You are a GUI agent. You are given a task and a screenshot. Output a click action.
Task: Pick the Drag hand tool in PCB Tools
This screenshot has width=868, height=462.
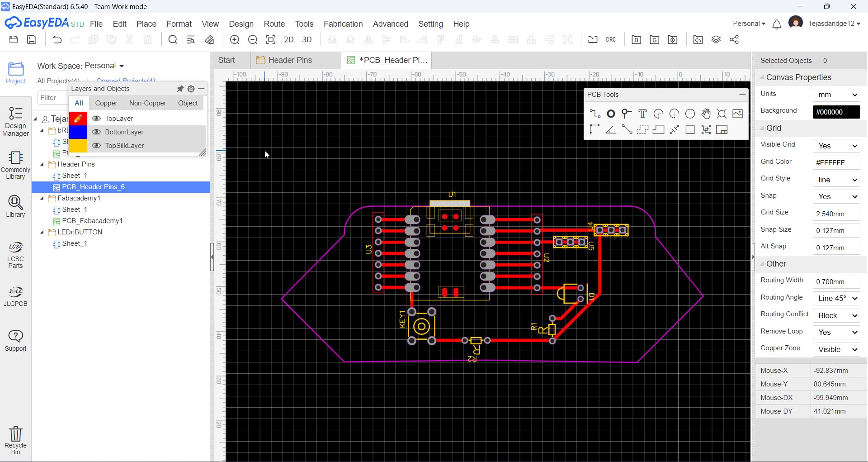click(706, 114)
